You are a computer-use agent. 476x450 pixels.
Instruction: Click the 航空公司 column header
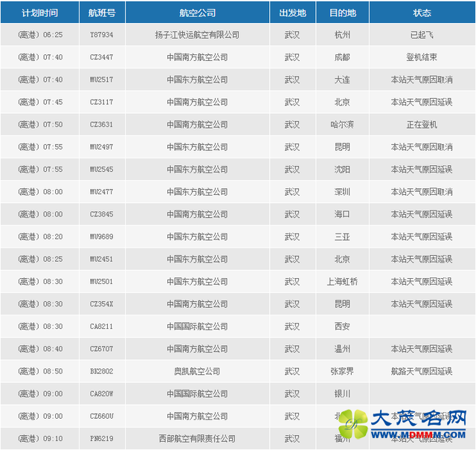pyautogui.click(x=197, y=13)
